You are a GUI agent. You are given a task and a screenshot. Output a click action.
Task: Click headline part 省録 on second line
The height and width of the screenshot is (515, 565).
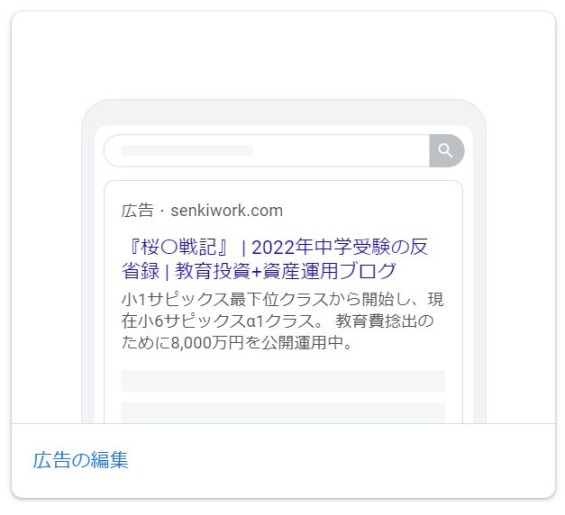coord(141,271)
